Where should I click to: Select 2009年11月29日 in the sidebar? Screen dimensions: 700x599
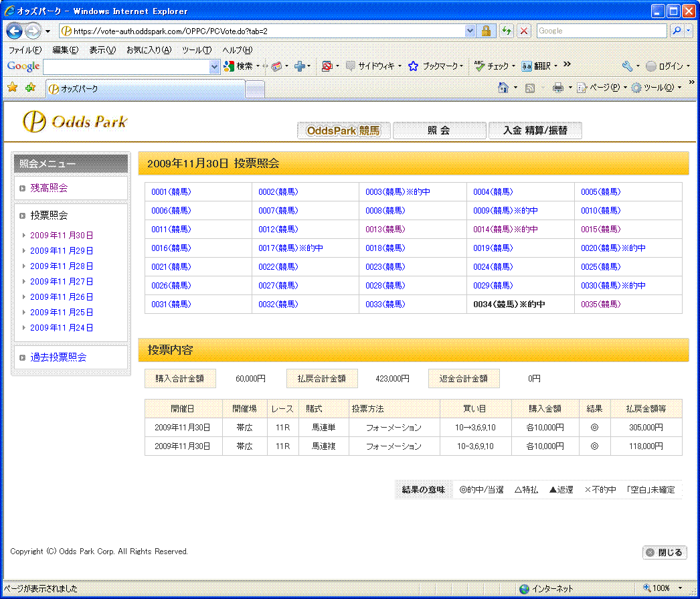coord(62,251)
